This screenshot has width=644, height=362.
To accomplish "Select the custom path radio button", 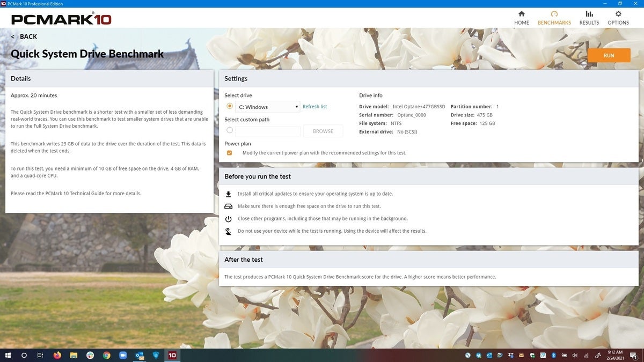I will pyautogui.click(x=230, y=130).
